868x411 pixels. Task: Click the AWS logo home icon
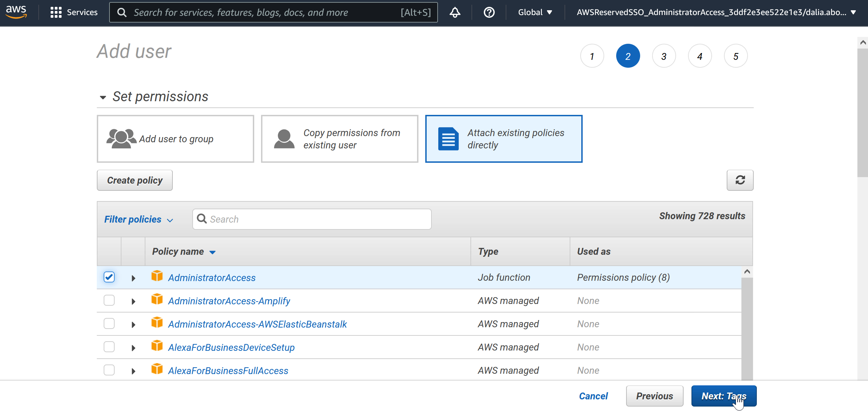pyautogui.click(x=16, y=12)
